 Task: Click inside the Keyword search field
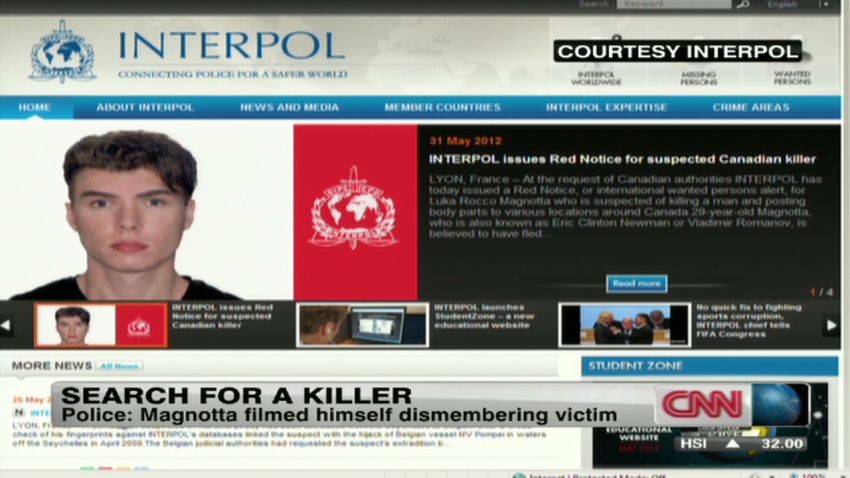(x=674, y=4)
